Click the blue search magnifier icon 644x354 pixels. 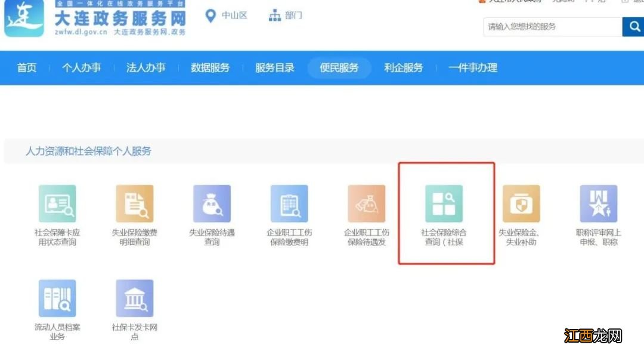(633, 27)
